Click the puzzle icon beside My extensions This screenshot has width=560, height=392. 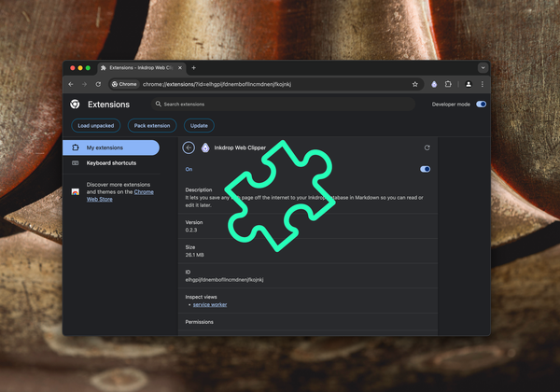(76, 147)
